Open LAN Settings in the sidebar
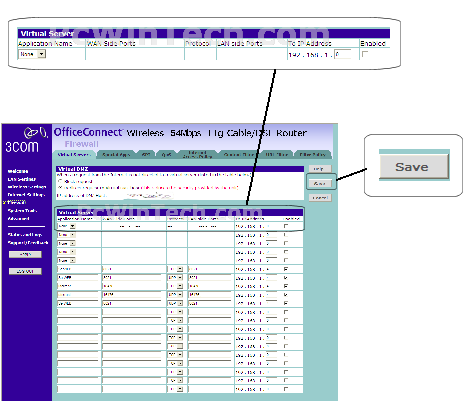The height and width of the screenshot is (401, 469). coord(22,179)
